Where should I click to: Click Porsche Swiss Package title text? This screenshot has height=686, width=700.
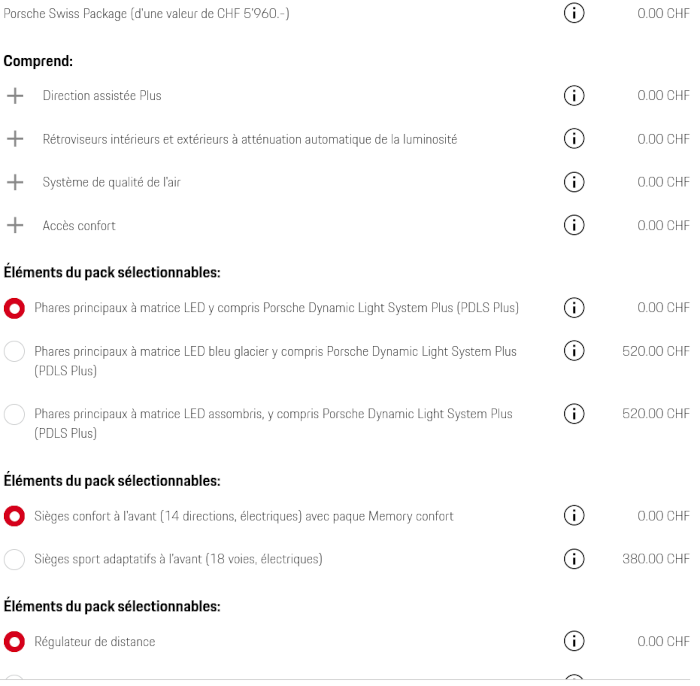pyautogui.click(x=146, y=13)
